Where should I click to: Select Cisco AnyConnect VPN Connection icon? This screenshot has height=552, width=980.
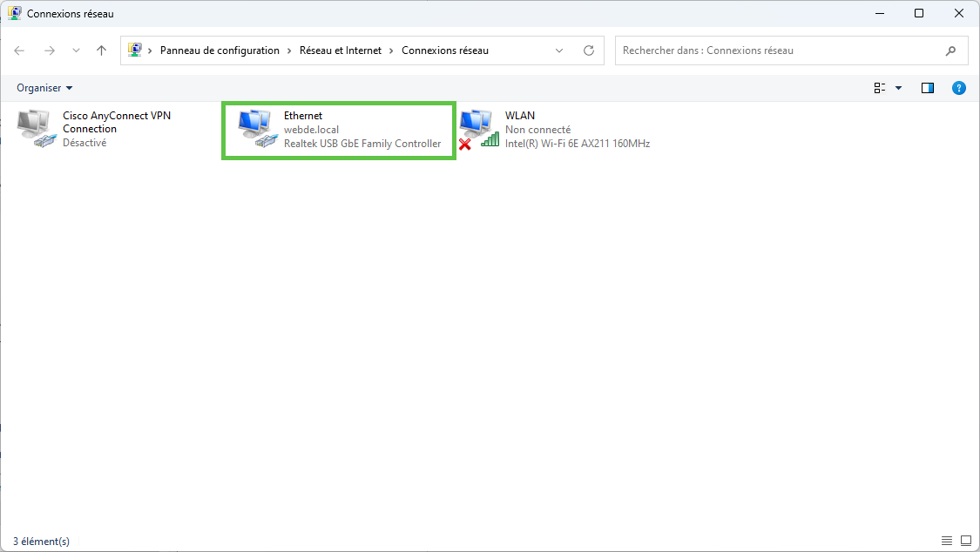(37, 129)
